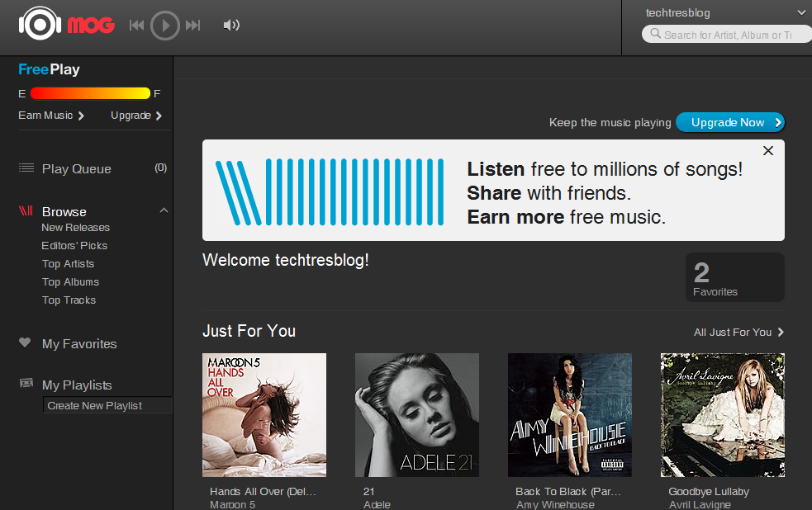
Task: Click Create New Playlist field
Action: point(107,405)
